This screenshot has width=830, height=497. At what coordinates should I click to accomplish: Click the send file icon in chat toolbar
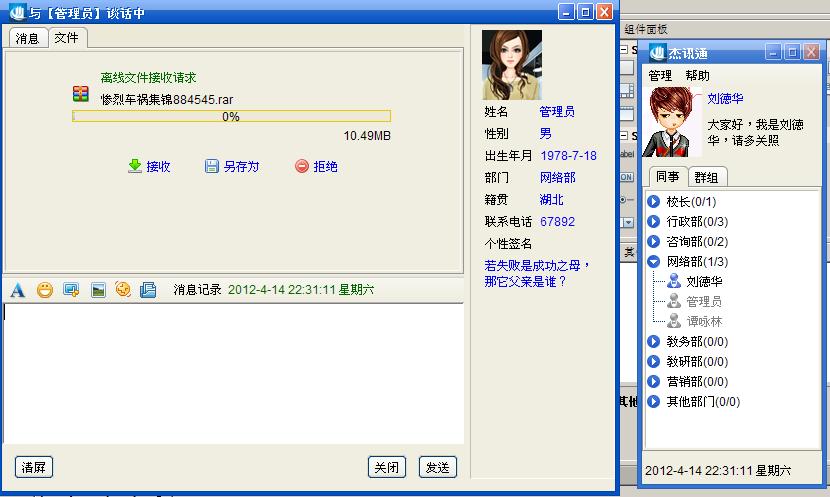click(149, 290)
